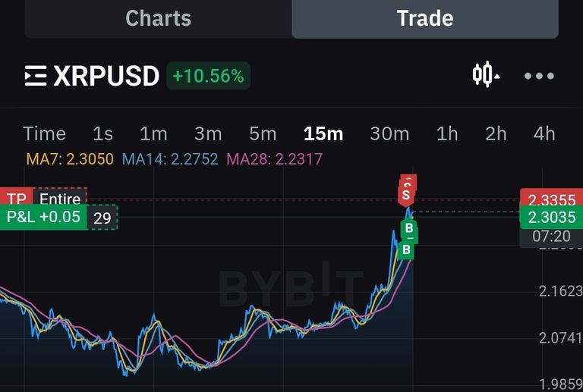Click the lower green B buy marker

coord(406,249)
